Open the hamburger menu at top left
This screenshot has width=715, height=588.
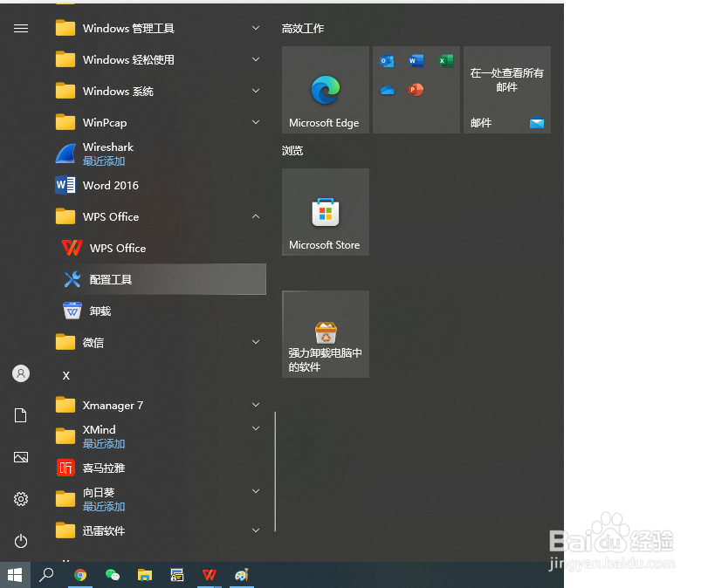pos(20,28)
